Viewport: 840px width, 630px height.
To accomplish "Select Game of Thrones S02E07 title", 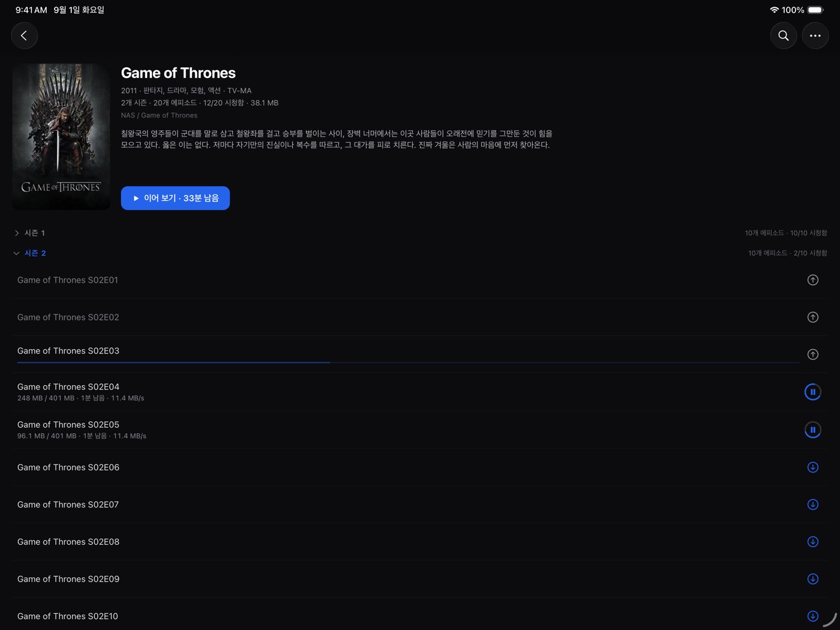I will [x=68, y=505].
